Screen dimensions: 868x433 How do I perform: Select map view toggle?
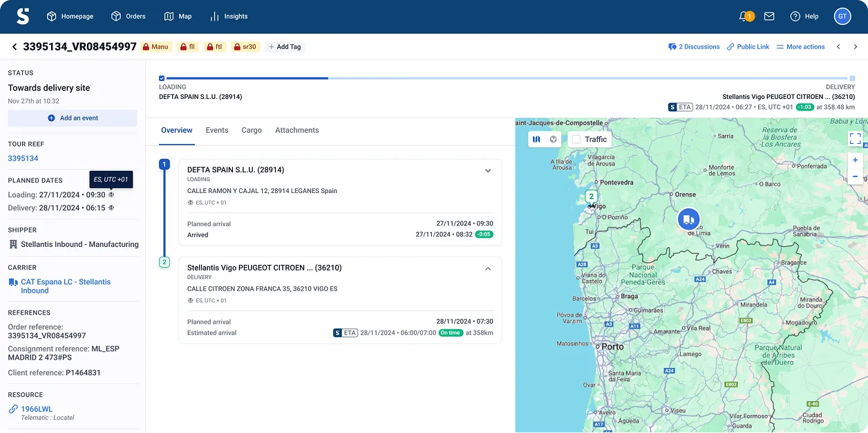point(536,139)
